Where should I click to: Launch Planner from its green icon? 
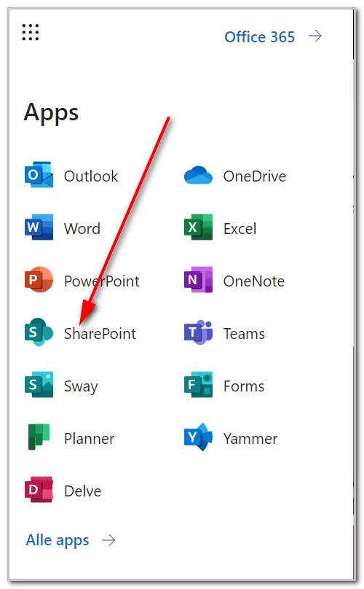[39, 437]
